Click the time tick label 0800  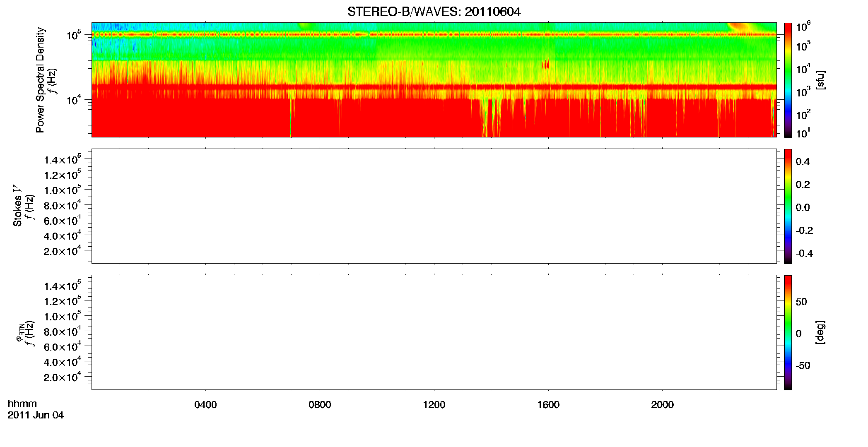(x=320, y=405)
